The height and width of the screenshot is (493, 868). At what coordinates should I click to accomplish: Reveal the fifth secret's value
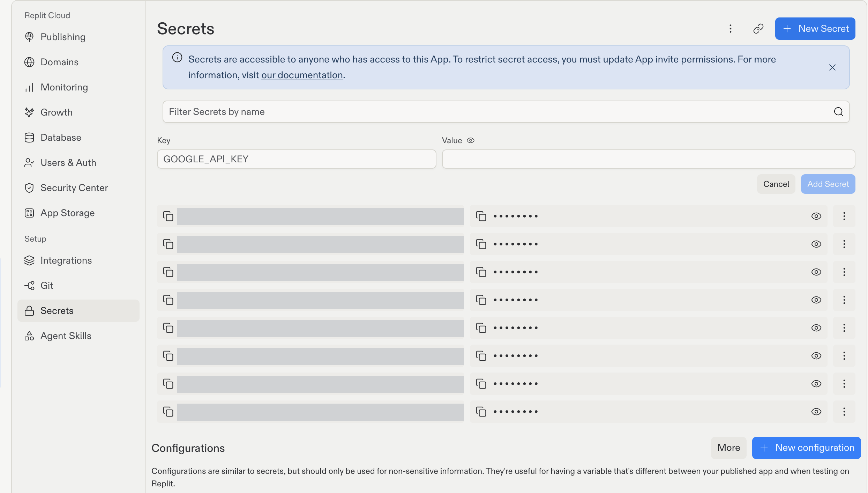pos(816,328)
